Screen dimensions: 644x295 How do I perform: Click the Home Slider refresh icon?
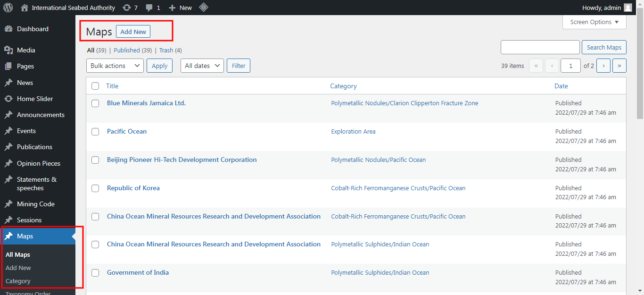(8, 99)
